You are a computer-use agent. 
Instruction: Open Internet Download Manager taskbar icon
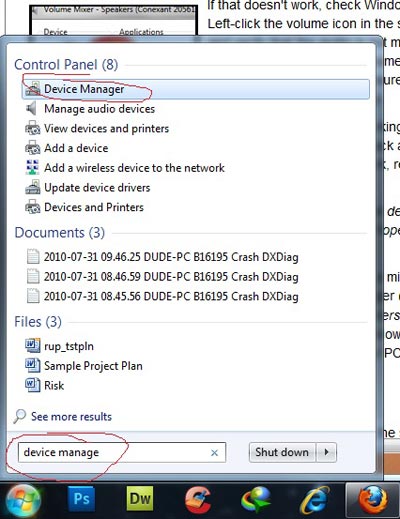point(256,500)
